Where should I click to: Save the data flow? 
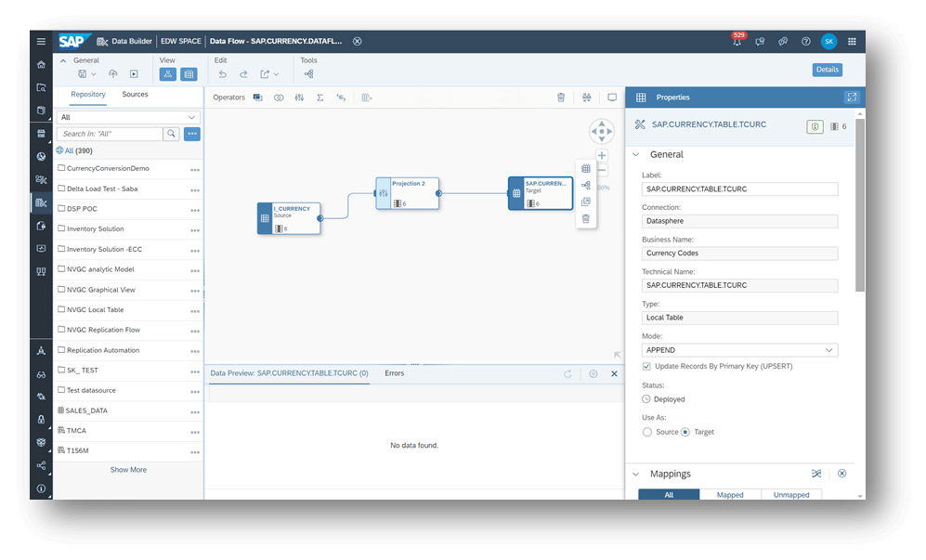pyautogui.click(x=82, y=74)
